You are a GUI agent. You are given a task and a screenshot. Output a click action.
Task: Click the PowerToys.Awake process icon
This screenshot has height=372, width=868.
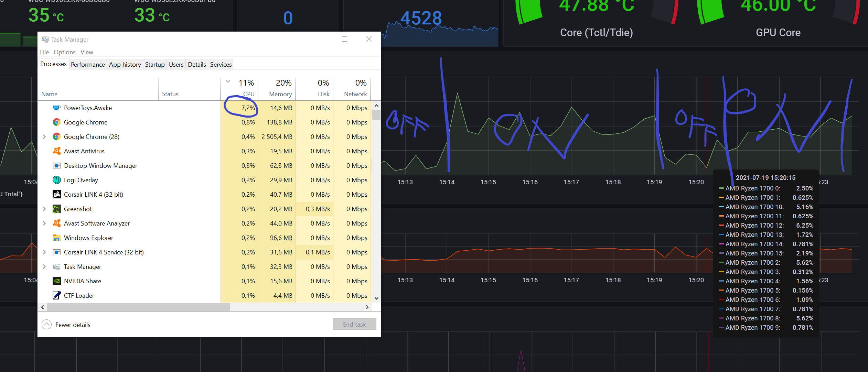(57, 108)
